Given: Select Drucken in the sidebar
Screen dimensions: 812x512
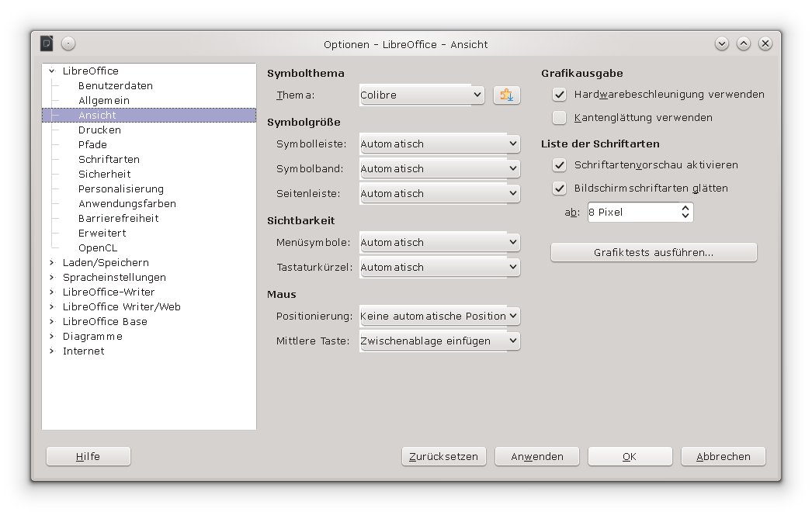Looking at the screenshot, I should [x=99, y=130].
